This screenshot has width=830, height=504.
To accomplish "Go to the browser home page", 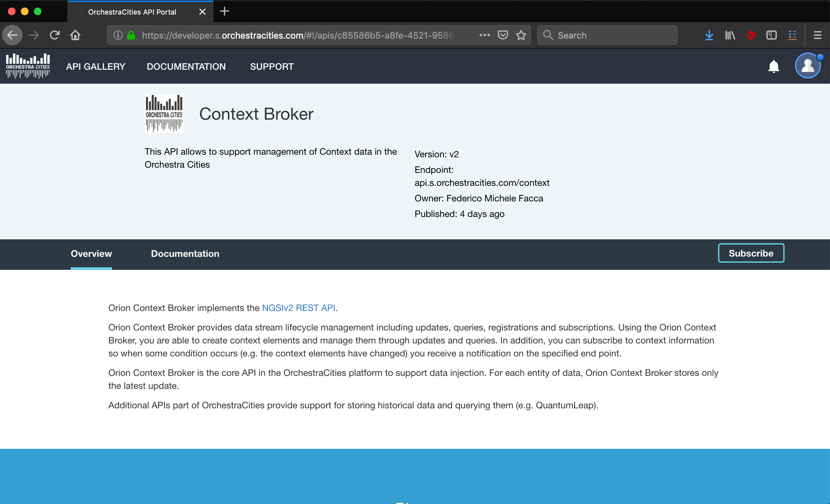I will (76, 35).
